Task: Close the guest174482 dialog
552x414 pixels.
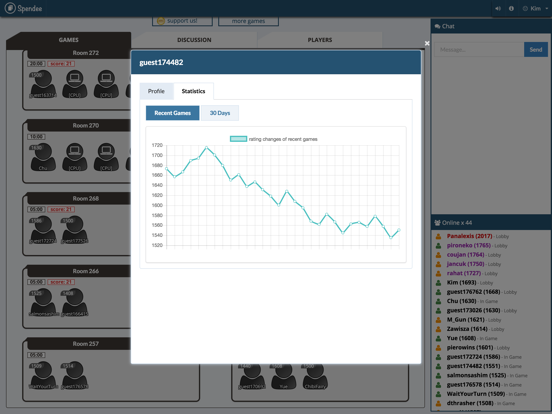Action: pyautogui.click(x=427, y=43)
